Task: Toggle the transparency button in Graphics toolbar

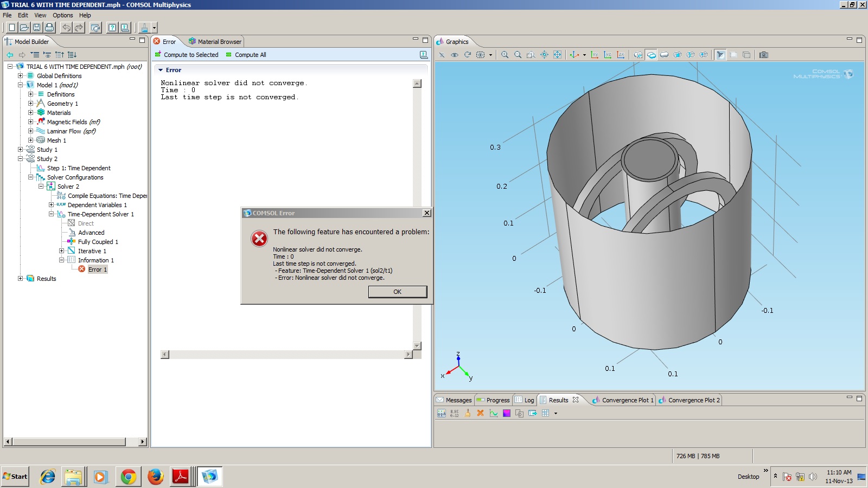Action: tap(733, 55)
